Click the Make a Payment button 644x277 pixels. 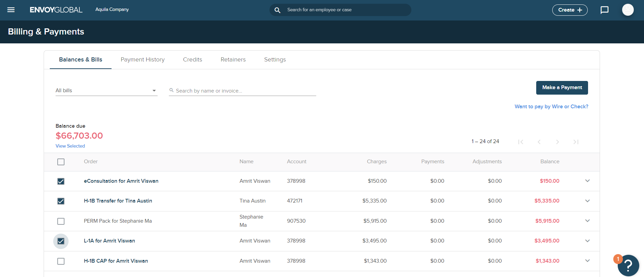point(562,88)
